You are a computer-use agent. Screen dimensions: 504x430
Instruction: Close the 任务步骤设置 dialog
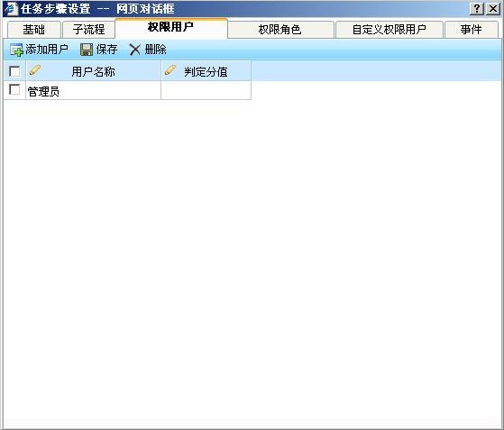pos(493,9)
